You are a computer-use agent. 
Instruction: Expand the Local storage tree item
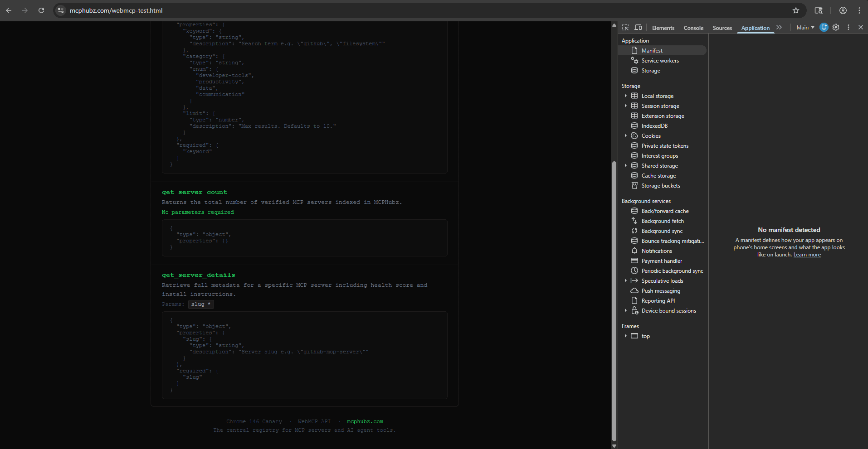click(x=626, y=96)
